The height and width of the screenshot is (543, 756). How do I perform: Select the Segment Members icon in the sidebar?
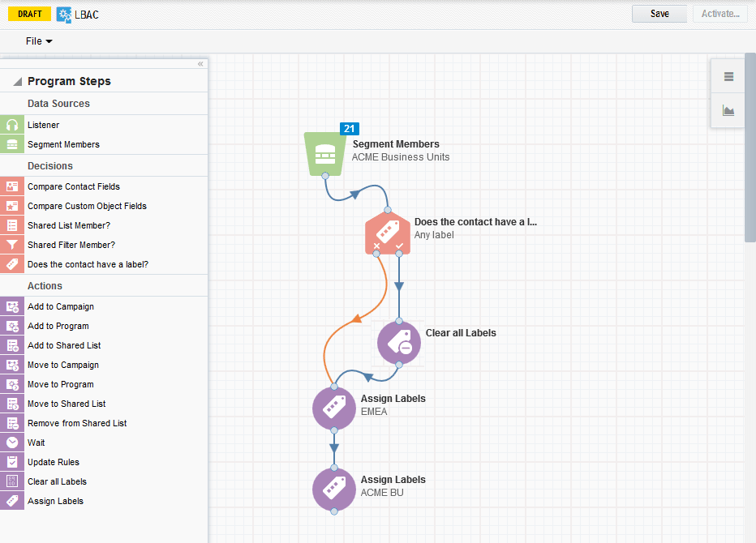(x=11, y=145)
